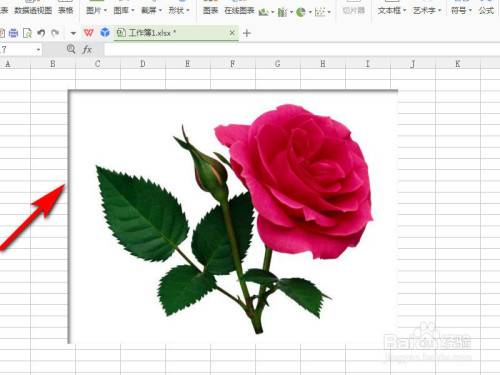Click the Name Box cell reference field

tap(17, 50)
